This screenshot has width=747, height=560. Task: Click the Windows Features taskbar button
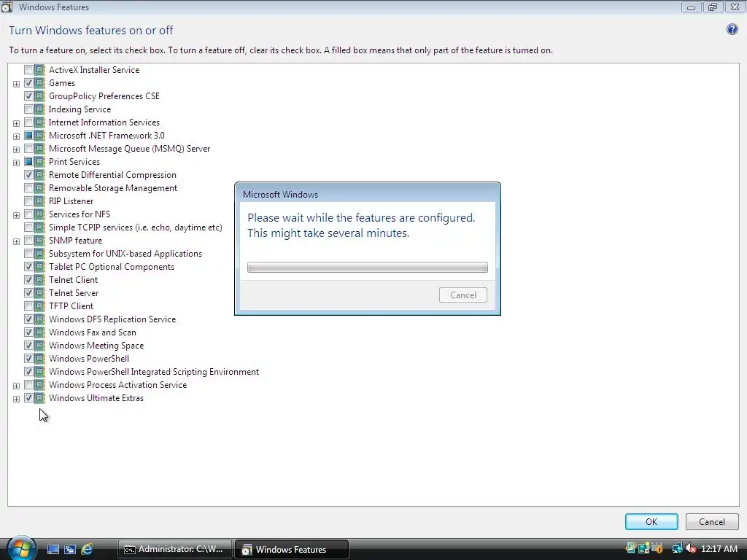[292, 549]
